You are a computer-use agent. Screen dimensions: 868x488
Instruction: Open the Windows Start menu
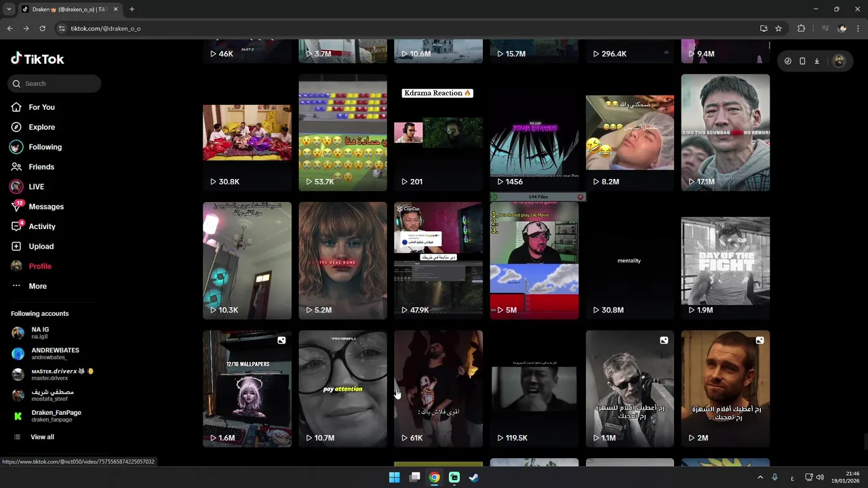point(394,478)
